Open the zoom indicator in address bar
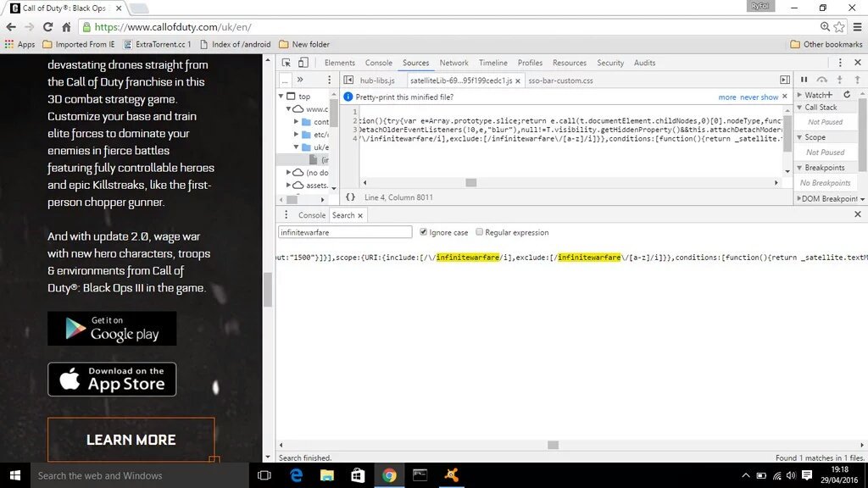 coord(825,26)
